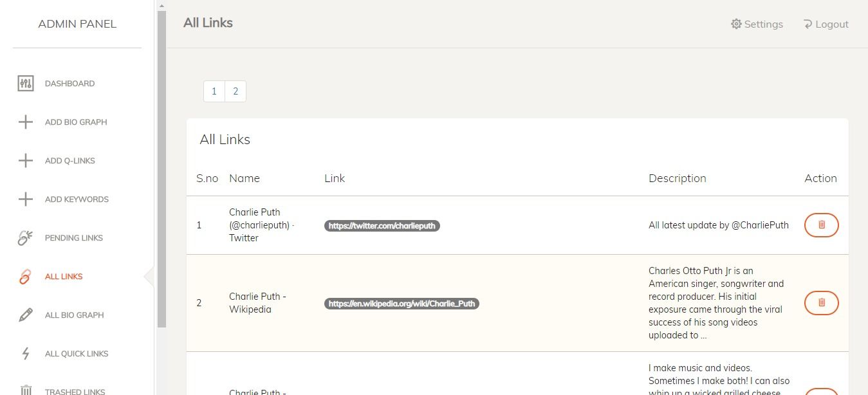Click the lightning bolt icon for All Quick Links

pyautogui.click(x=25, y=354)
